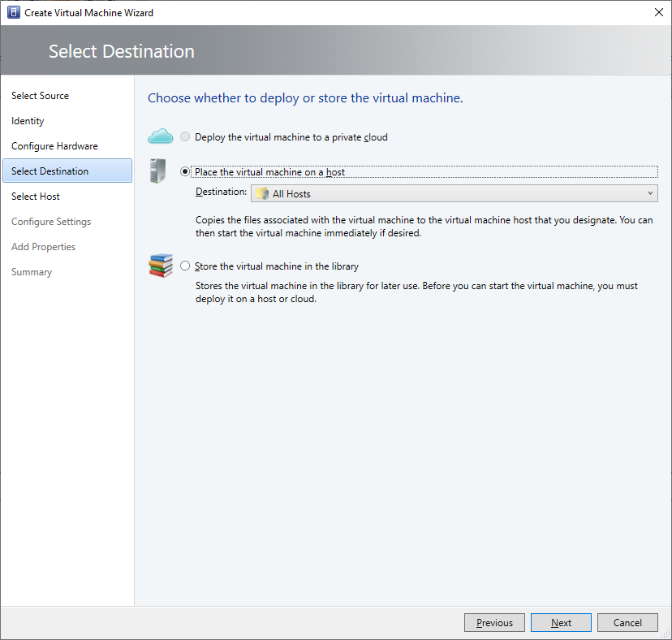The image size is (672, 640).
Task: Click the private cloud icon
Action: coord(161,136)
